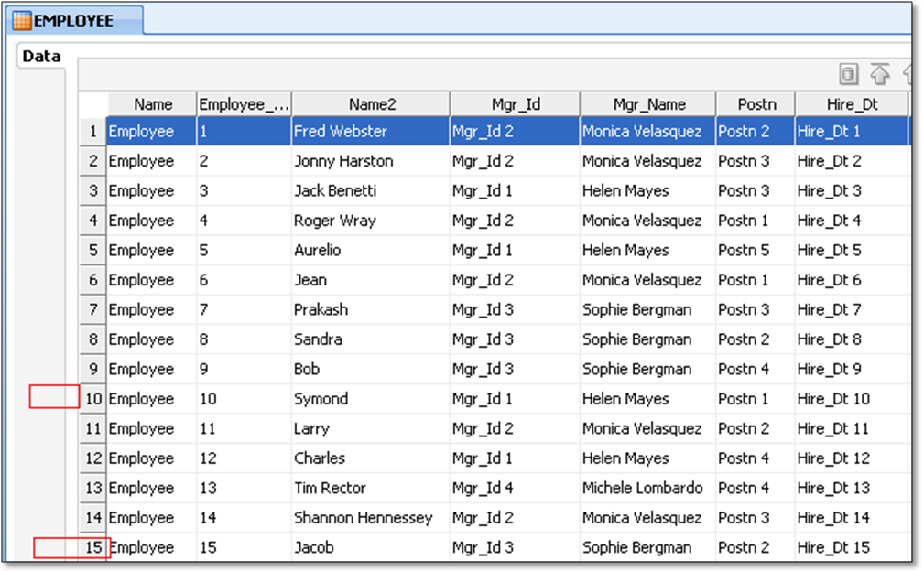The width and height of the screenshot is (924, 571).
Task: Click the go-to-top arrow icon
Action: click(879, 73)
